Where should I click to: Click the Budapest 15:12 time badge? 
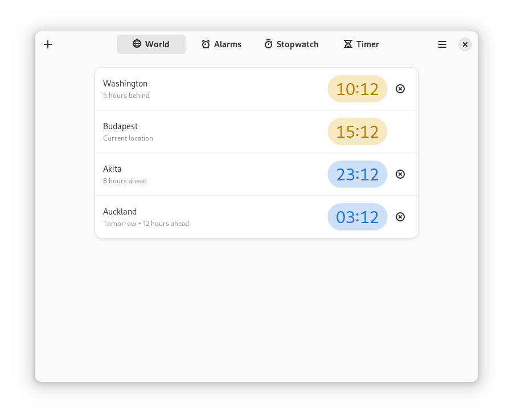click(357, 131)
